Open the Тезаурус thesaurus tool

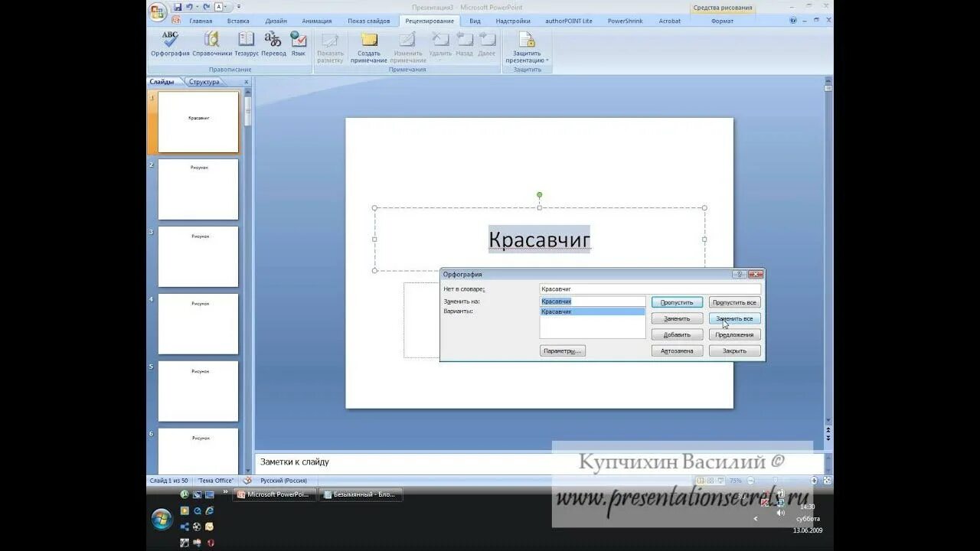[246, 44]
